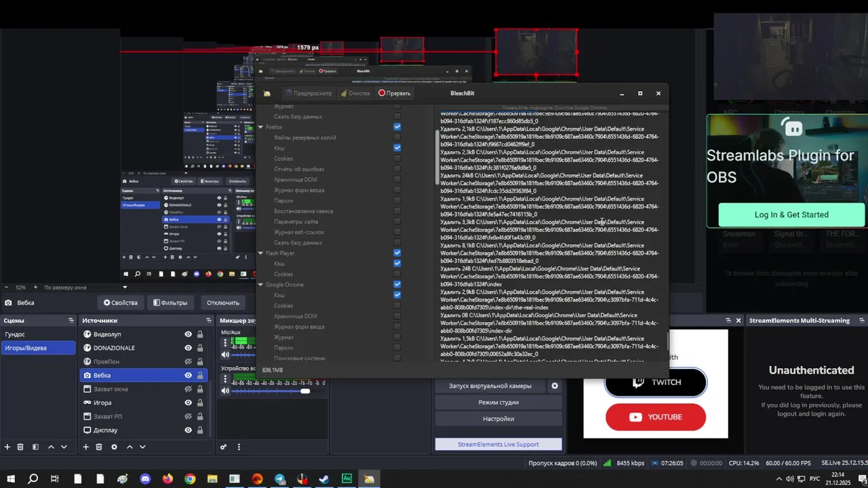Open audio mixer three-dot menu at bottom

point(239,447)
